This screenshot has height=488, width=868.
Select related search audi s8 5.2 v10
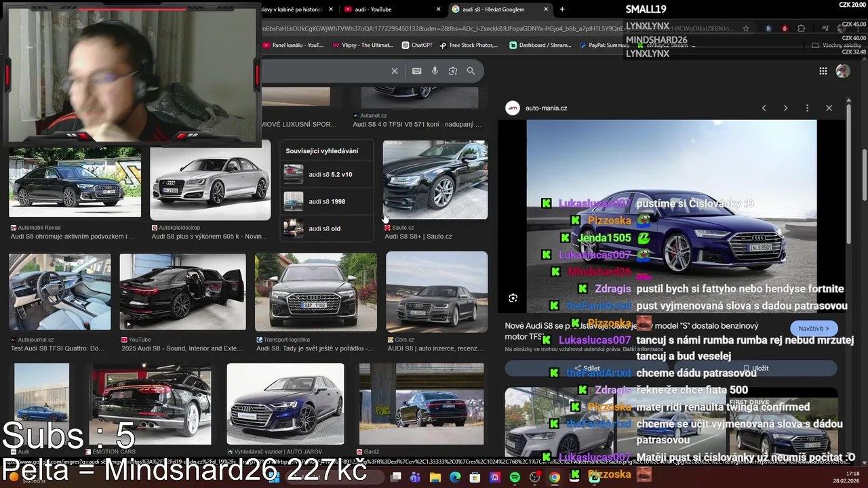pyautogui.click(x=327, y=174)
